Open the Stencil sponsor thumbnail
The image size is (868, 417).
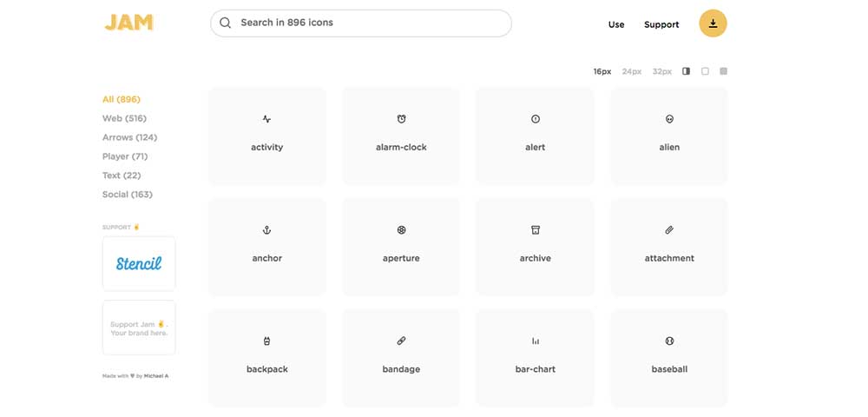(x=139, y=263)
